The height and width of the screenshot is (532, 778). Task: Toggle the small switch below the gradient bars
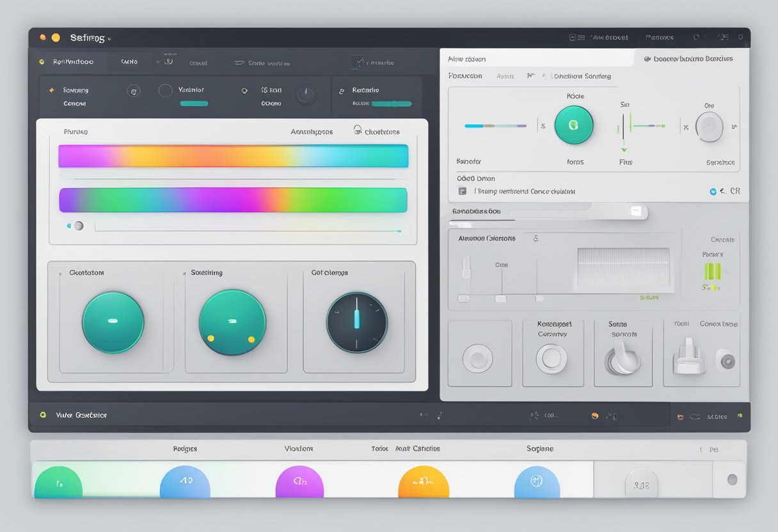pyautogui.click(x=77, y=226)
